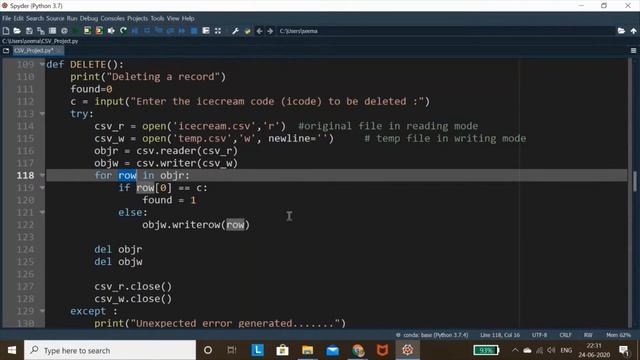Click Line 118, Col 16 in status bar
640x360 pixels.
tap(500, 335)
